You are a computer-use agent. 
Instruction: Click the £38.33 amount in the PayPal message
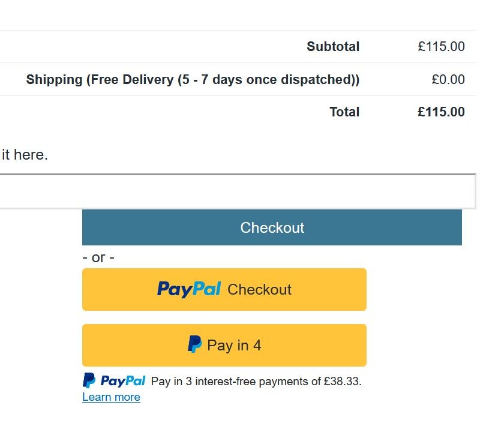[341, 381]
